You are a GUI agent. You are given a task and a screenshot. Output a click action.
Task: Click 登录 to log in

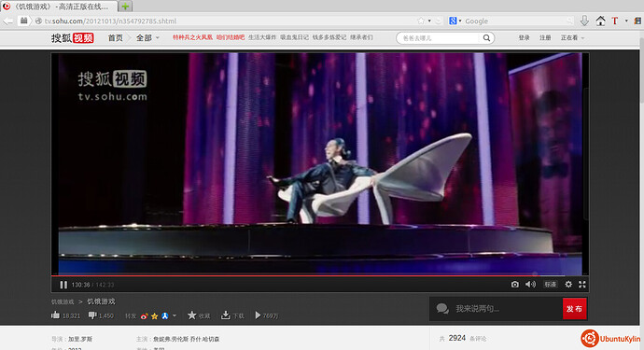click(524, 37)
